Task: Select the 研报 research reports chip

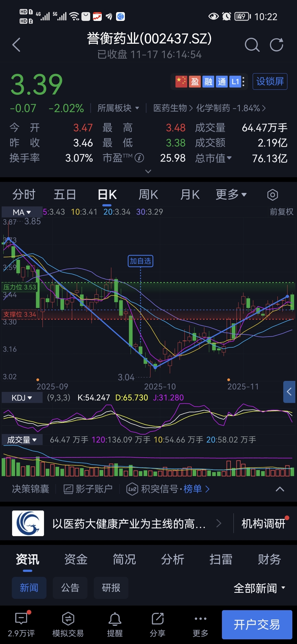Action: [x=111, y=588]
